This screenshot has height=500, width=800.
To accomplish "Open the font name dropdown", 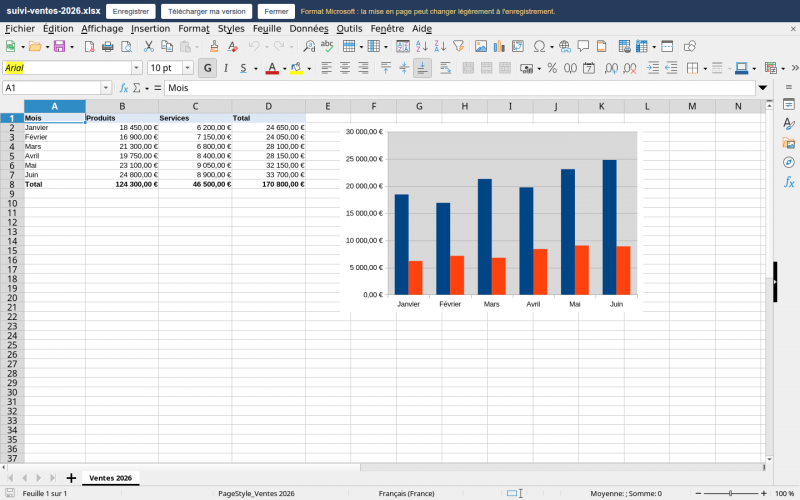I will (x=136, y=68).
